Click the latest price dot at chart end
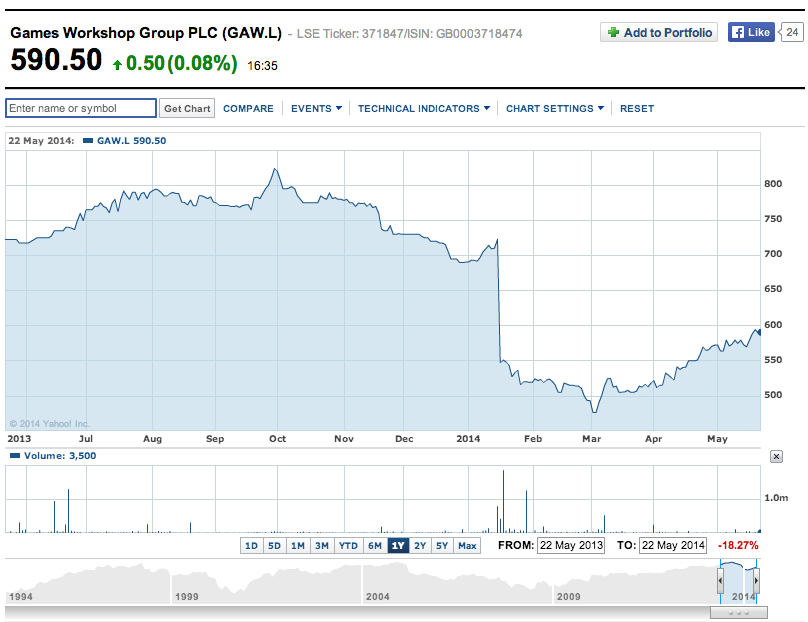The height and width of the screenshot is (622, 808). tap(759, 332)
